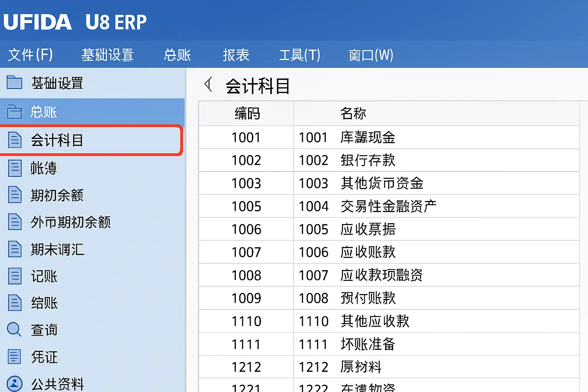The height and width of the screenshot is (392, 588).
Task: Click the 1009 cell in 编码 column
Action: click(x=246, y=298)
